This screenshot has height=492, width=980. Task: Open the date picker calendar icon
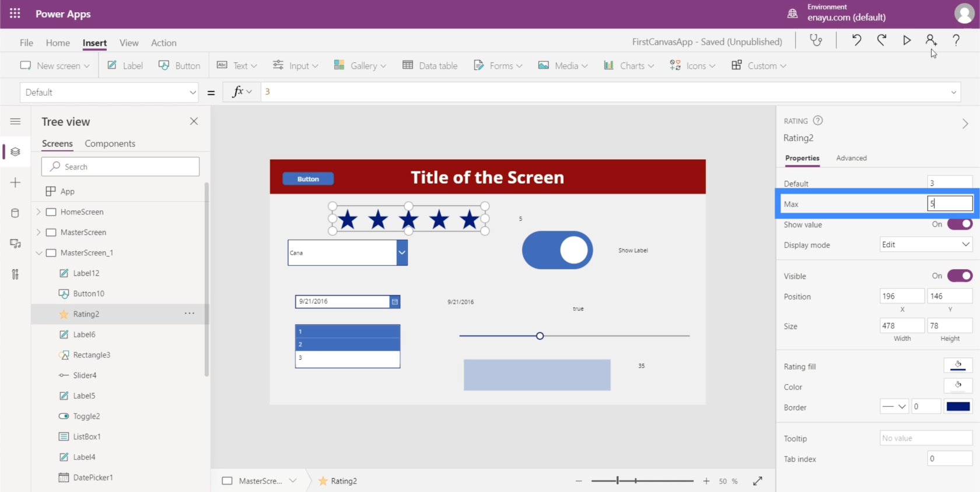click(395, 301)
